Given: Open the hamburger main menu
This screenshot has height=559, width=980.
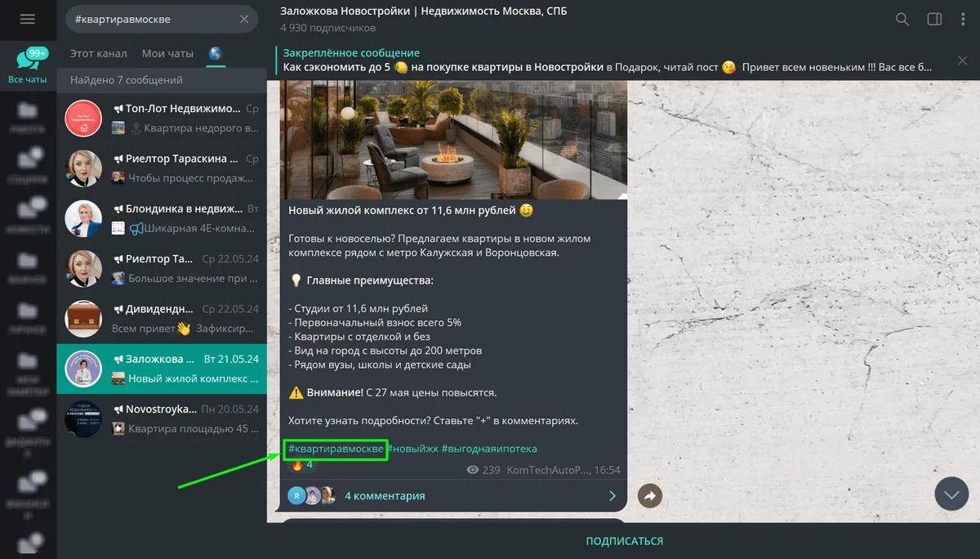Looking at the screenshot, I should [28, 19].
